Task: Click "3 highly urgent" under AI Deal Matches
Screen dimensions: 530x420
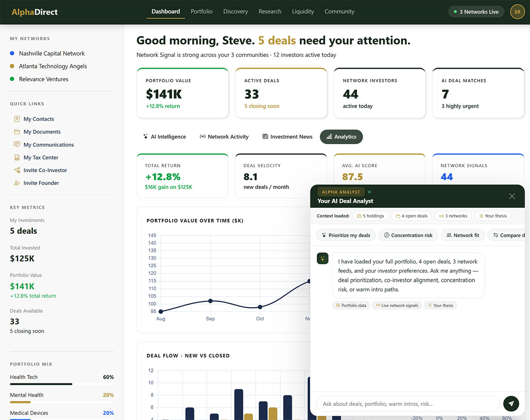Action: point(460,106)
